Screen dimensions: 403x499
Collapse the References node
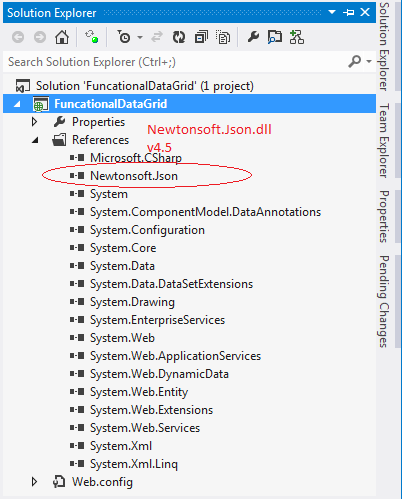click(35, 140)
